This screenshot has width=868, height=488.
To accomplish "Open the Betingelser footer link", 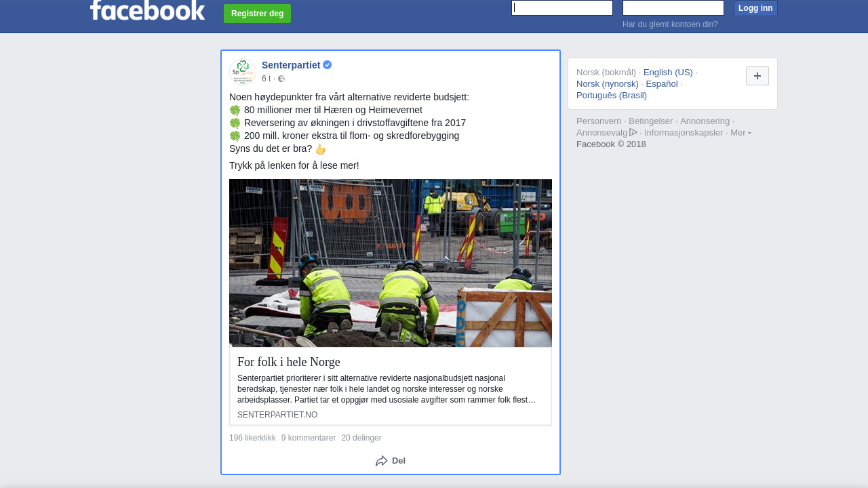I will (650, 121).
